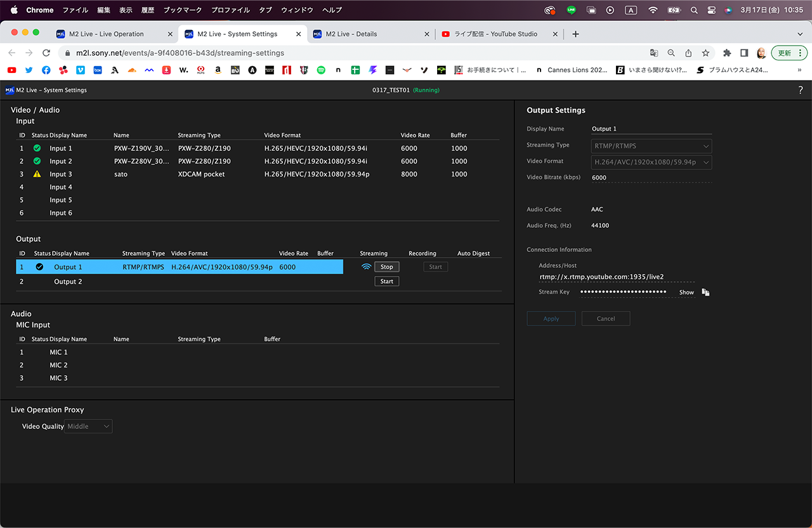Start streaming for Output 2
812x528 pixels.
pos(386,281)
